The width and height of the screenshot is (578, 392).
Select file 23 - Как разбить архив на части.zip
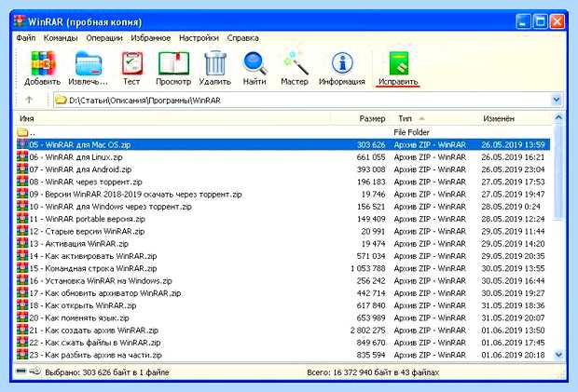point(283,355)
